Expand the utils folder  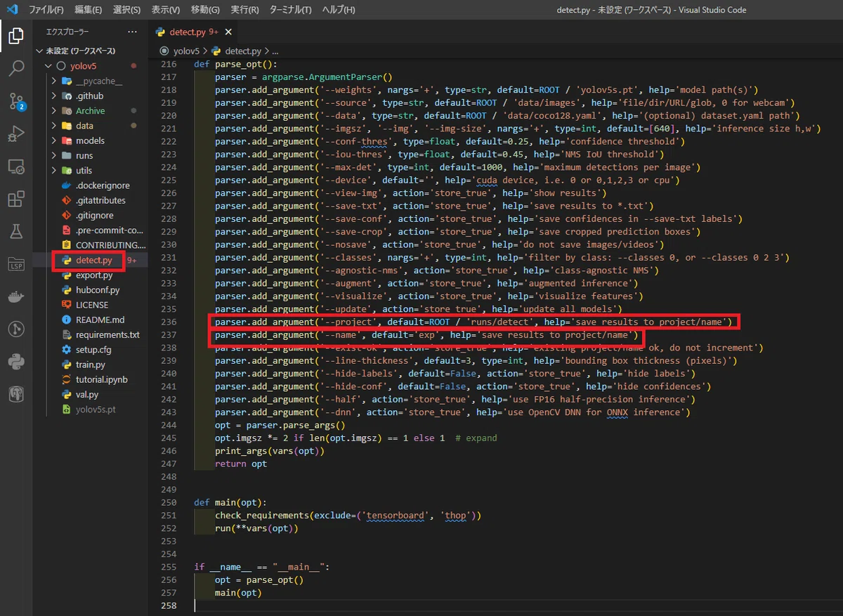pyautogui.click(x=54, y=171)
